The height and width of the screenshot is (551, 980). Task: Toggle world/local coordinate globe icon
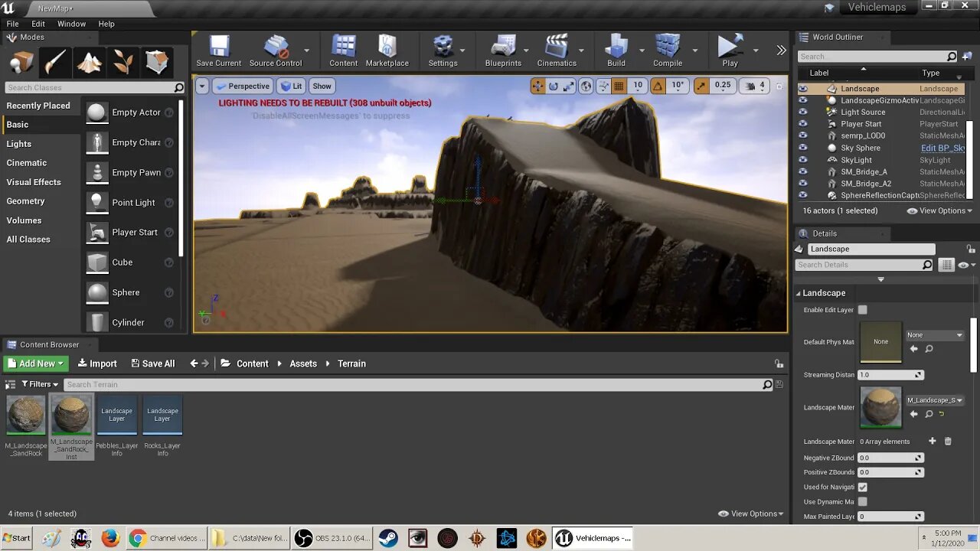point(586,86)
